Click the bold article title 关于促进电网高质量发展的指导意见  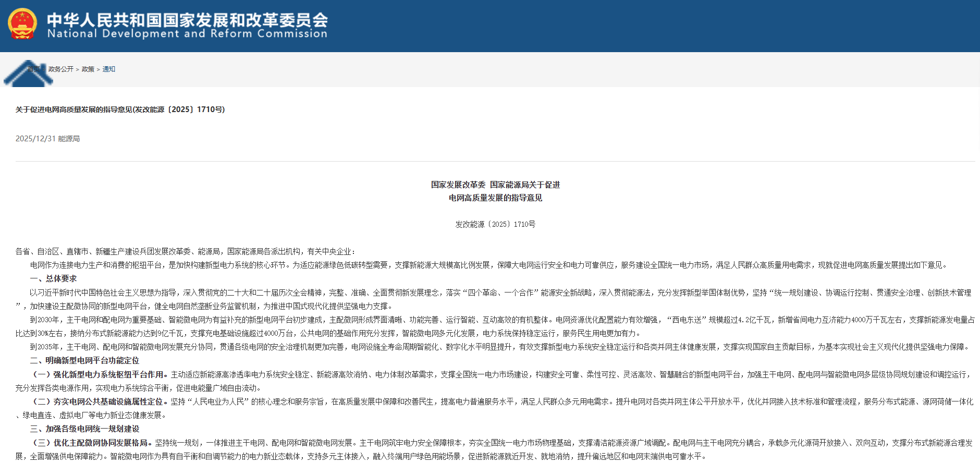tap(120, 109)
